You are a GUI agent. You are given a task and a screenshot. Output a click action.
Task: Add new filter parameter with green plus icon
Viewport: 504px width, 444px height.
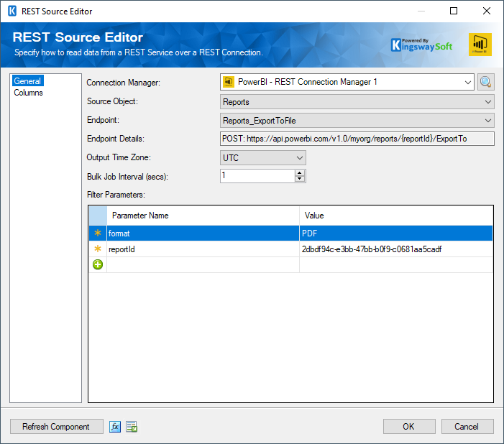pos(98,264)
